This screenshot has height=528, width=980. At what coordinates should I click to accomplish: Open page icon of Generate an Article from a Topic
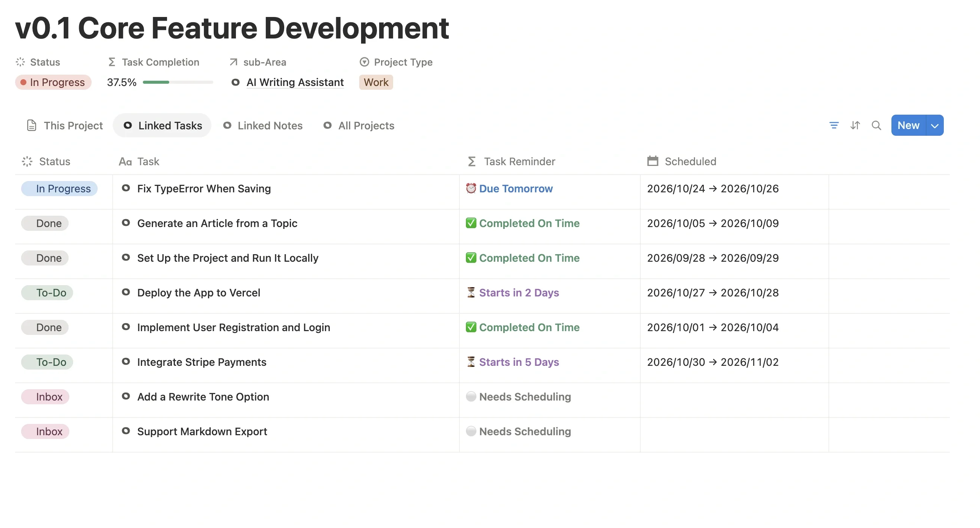pyautogui.click(x=126, y=223)
